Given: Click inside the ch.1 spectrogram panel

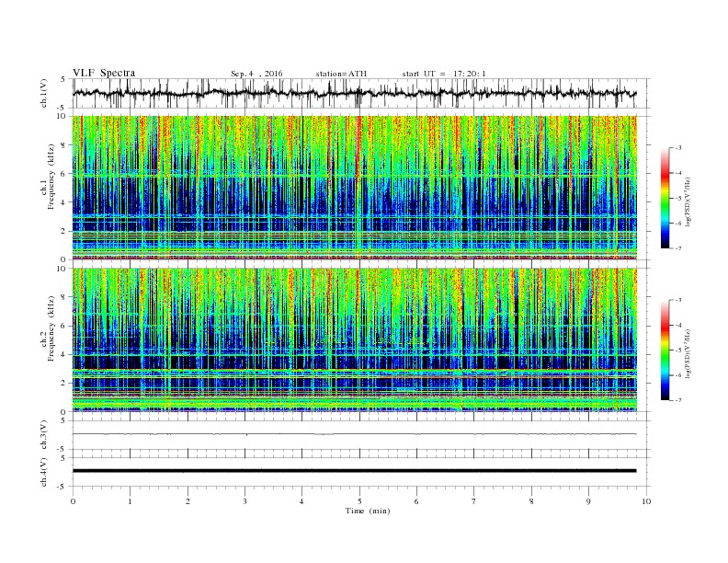Looking at the screenshot, I should [354, 188].
